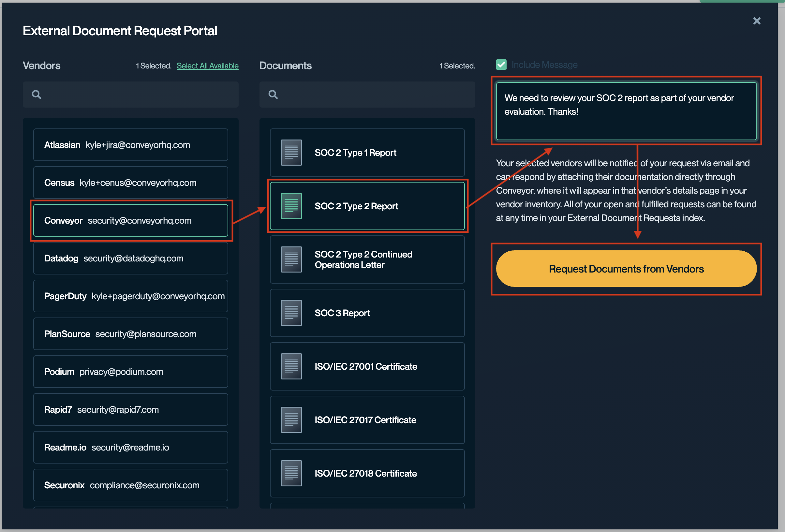Click Select All Available link
Viewport: 785px width, 532px height.
[x=207, y=66]
